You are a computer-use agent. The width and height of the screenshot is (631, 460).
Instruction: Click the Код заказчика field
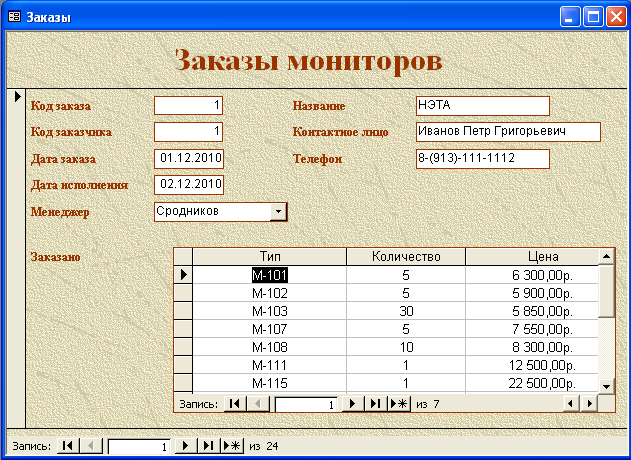coord(188,132)
